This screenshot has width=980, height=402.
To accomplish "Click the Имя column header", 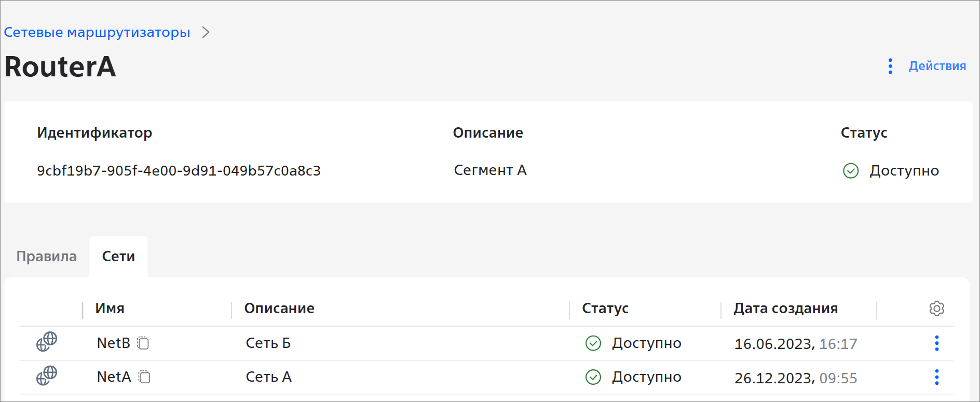I will click(110, 309).
